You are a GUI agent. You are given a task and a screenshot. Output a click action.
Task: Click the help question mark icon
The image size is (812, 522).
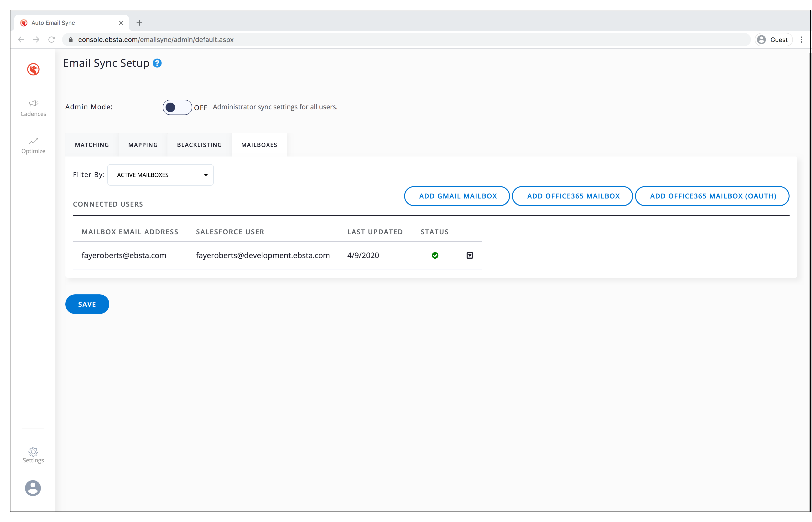click(x=157, y=63)
